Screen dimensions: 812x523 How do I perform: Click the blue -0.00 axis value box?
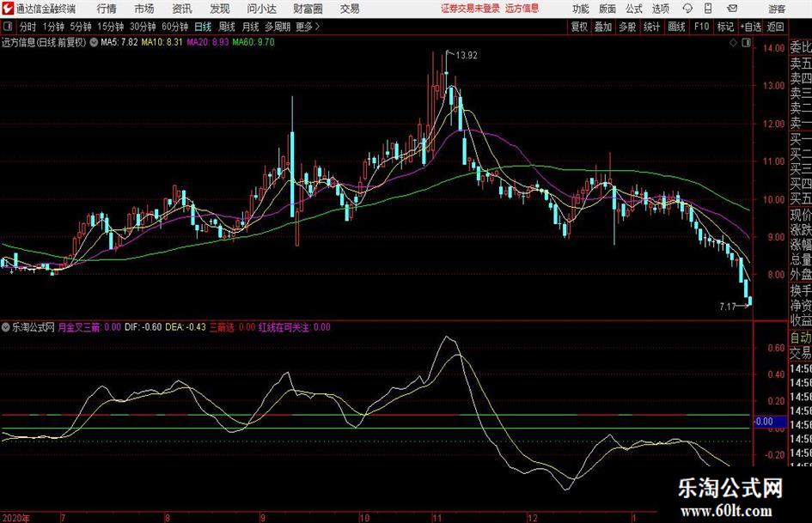[x=770, y=422]
